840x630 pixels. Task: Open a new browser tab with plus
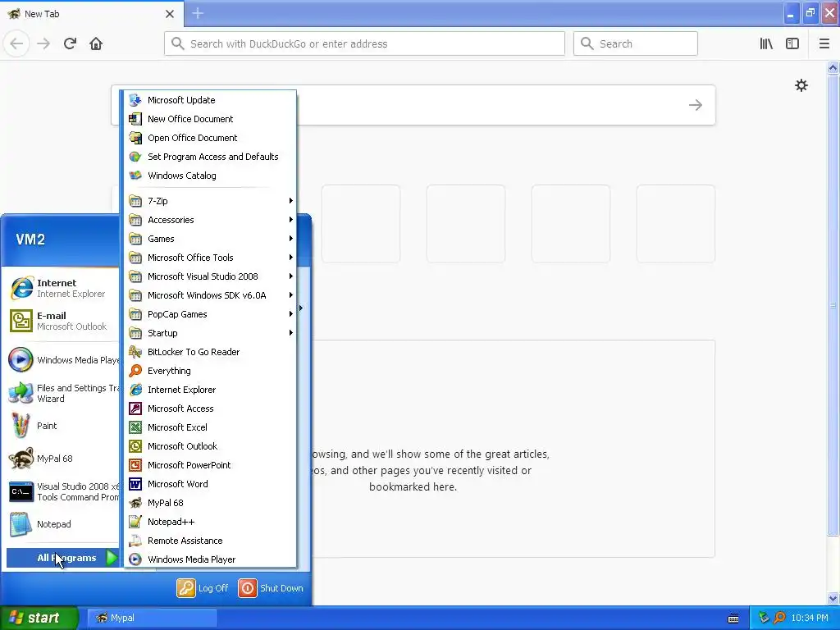point(198,13)
